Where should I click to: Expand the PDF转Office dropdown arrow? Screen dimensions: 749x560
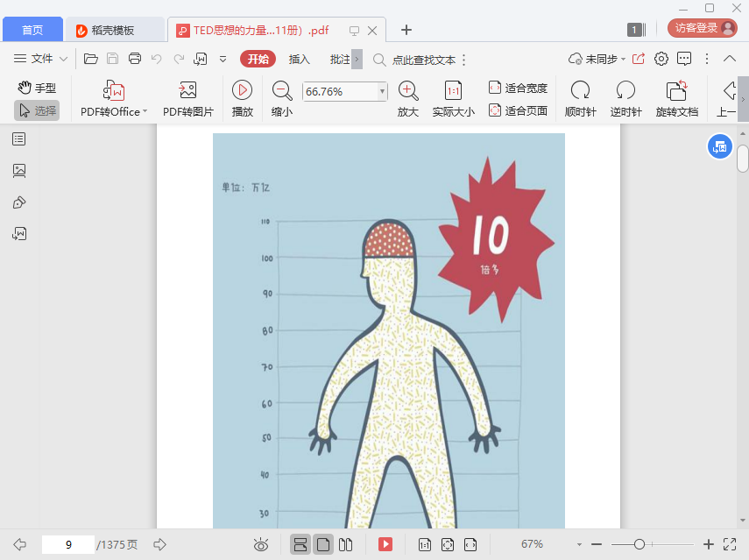(x=145, y=112)
